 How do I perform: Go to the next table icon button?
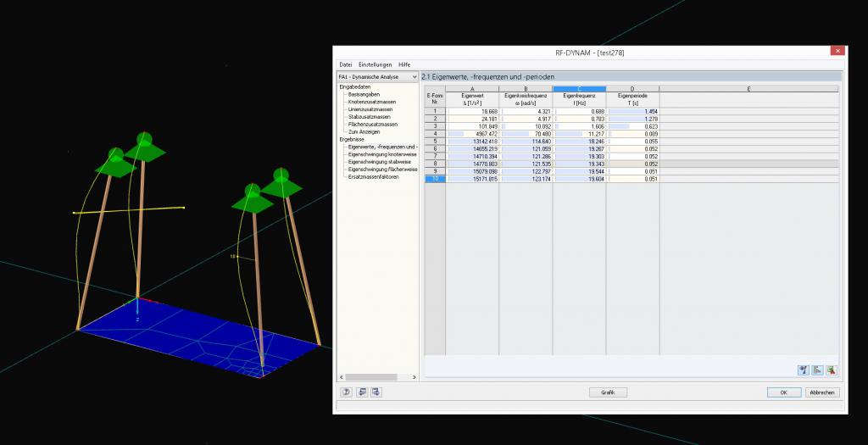376,392
